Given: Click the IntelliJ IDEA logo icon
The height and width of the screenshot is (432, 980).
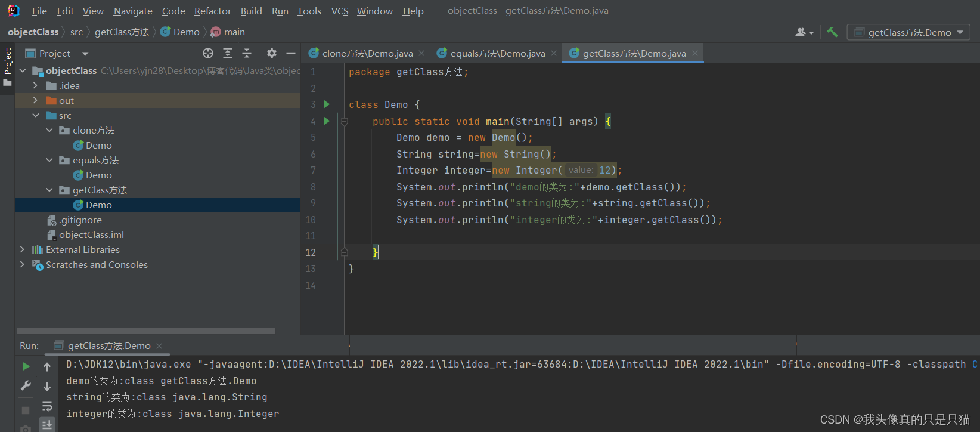Looking at the screenshot, I should point(13,11).
